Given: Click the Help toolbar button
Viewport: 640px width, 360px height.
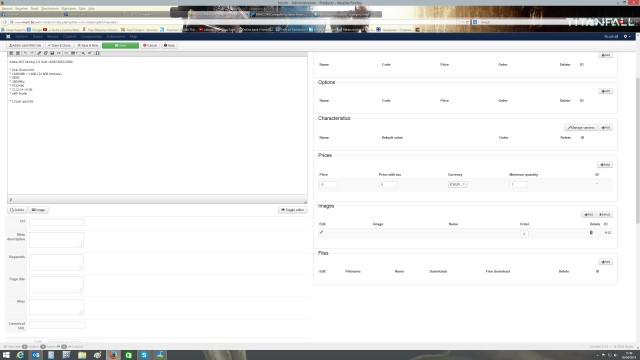Looking at the screenshot, I should tap(169, 45).
